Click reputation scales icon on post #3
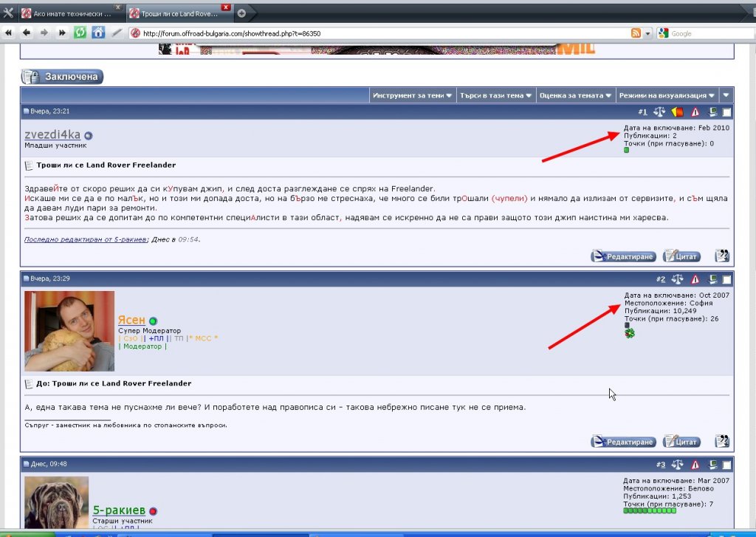 click(x=677, y=465)
